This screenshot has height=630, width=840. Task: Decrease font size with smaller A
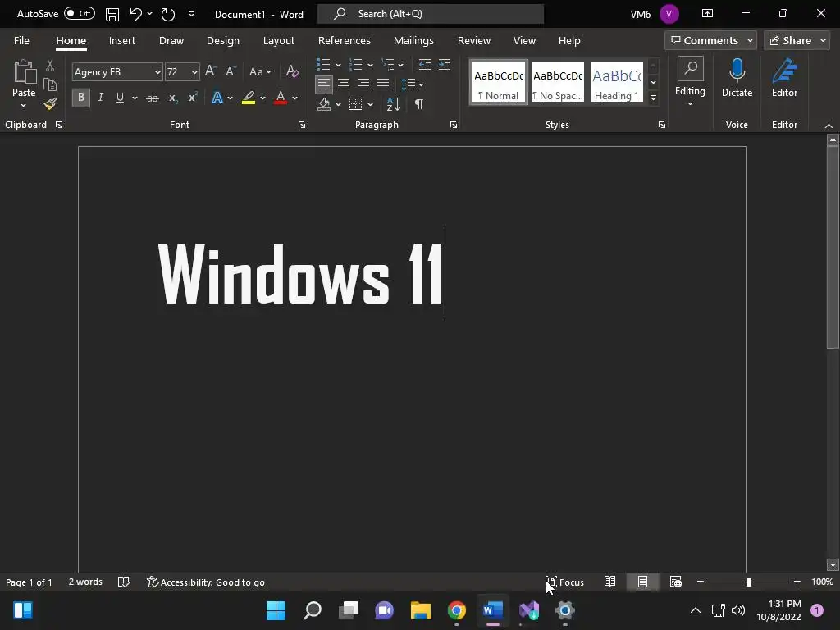[231, 71]
